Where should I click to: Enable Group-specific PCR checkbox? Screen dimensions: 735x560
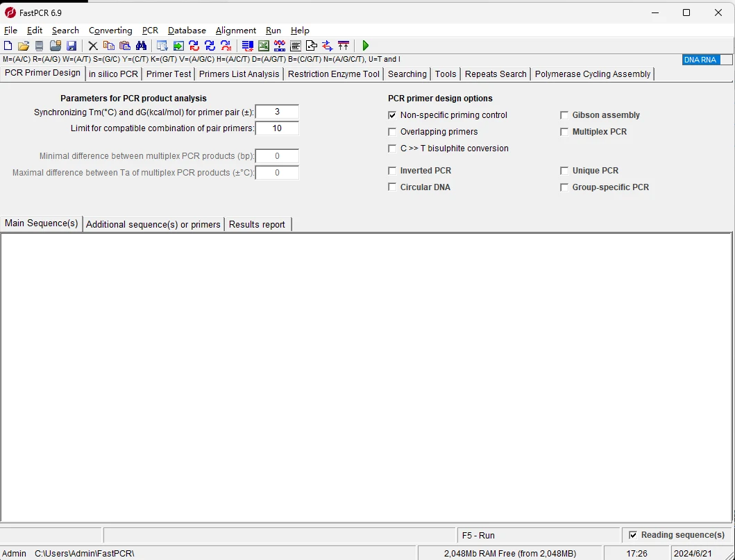click(x=564, y=187)
